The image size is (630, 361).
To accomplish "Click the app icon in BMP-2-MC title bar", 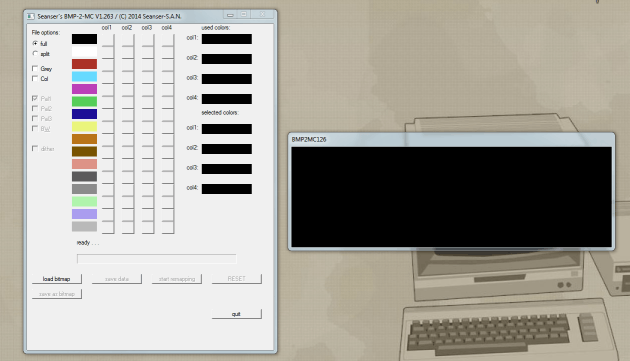I will coord(31,16).
